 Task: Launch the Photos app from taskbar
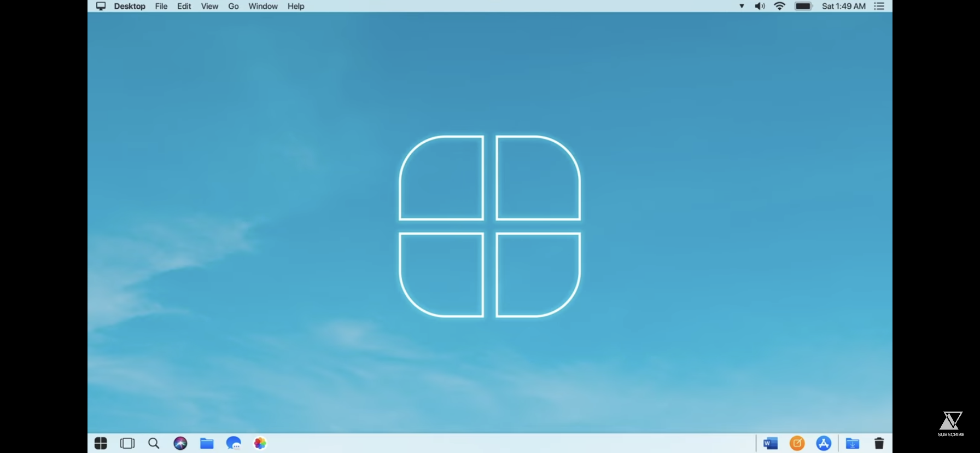coord(260,443)
